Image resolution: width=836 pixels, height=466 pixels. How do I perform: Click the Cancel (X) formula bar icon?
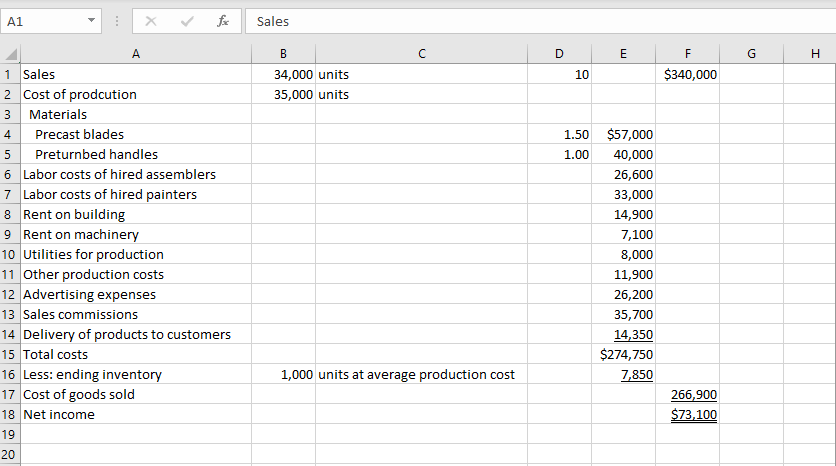[x=151, y=21]
